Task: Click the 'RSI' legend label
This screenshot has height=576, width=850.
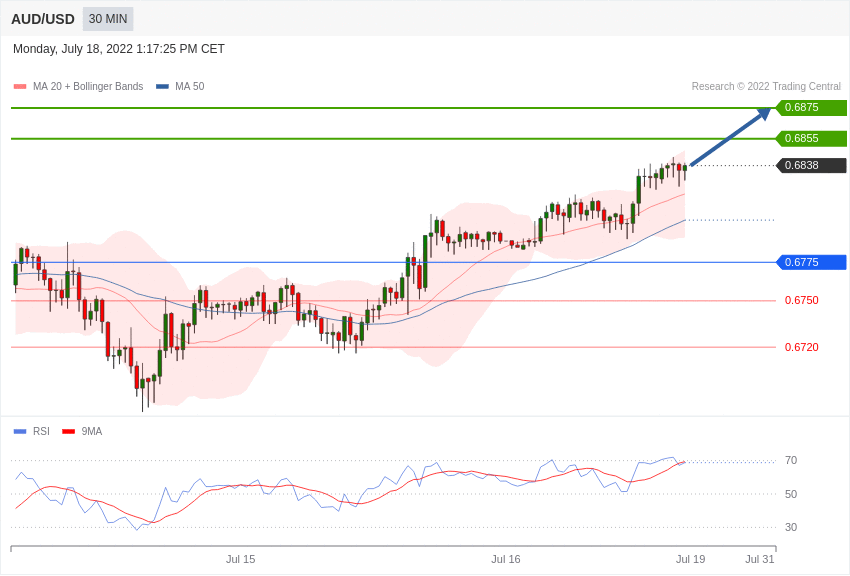Action: [41, 432]
